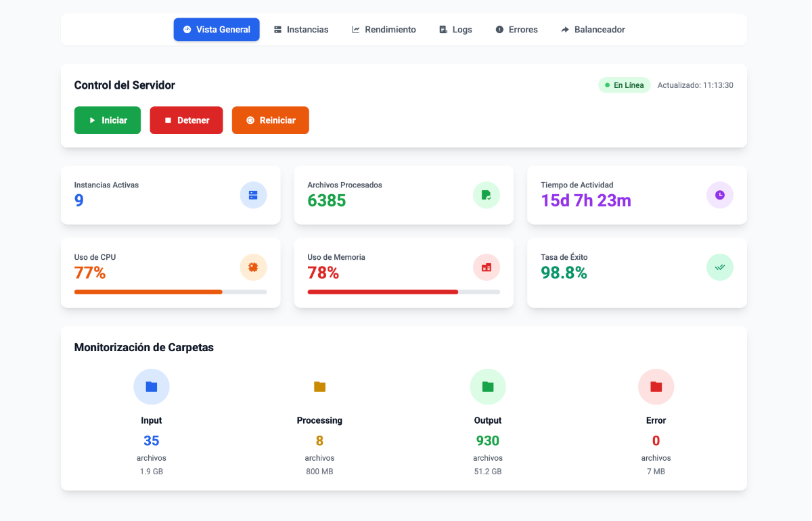Image resolution: width=812 pixels, height=521 pixels.
Task: Click the Tiempo de Actividad clock icon
Action: (x=719, y=195)
